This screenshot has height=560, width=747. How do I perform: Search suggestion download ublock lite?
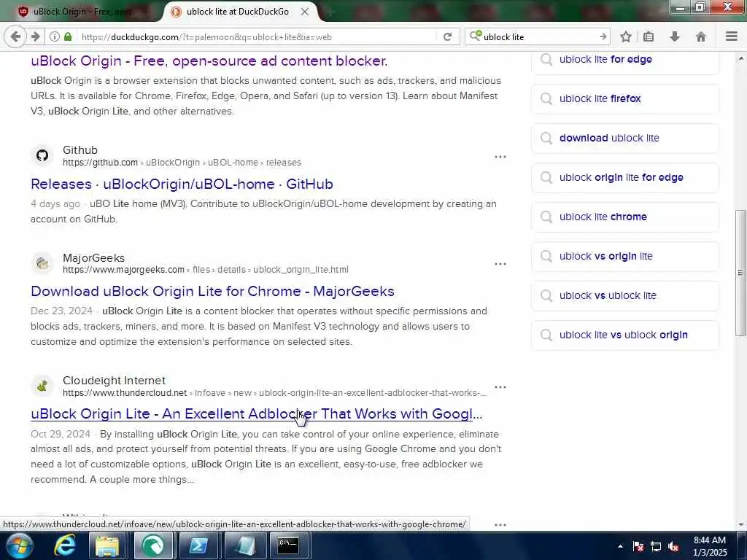pyautogui.click(x=625, y=138)
